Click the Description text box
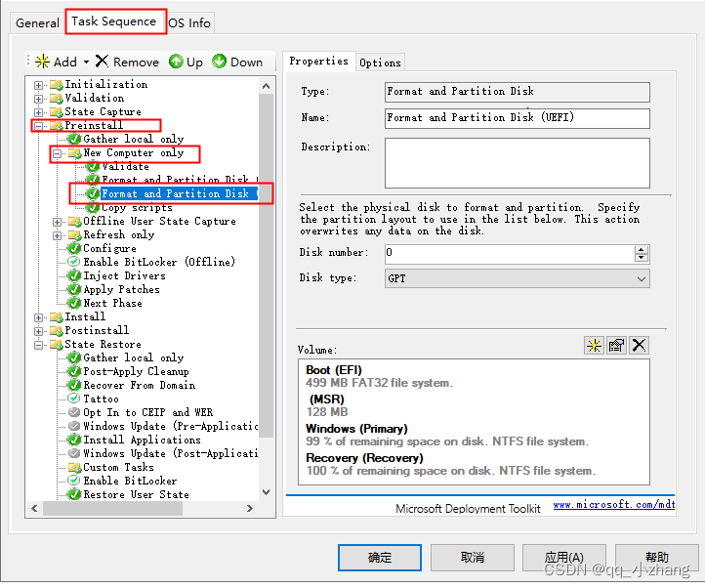Screen dimensions: 705x588 tap(518, 163)
